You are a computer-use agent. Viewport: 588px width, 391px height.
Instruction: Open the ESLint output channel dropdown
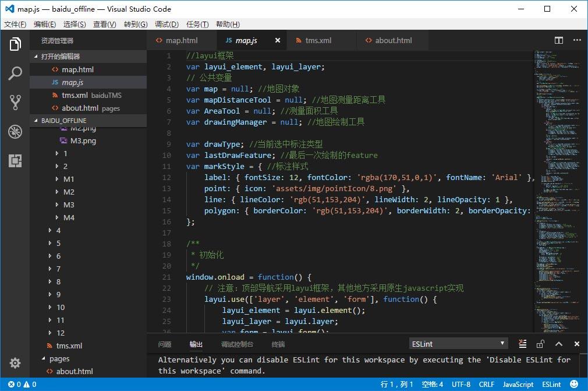point(458,344)
